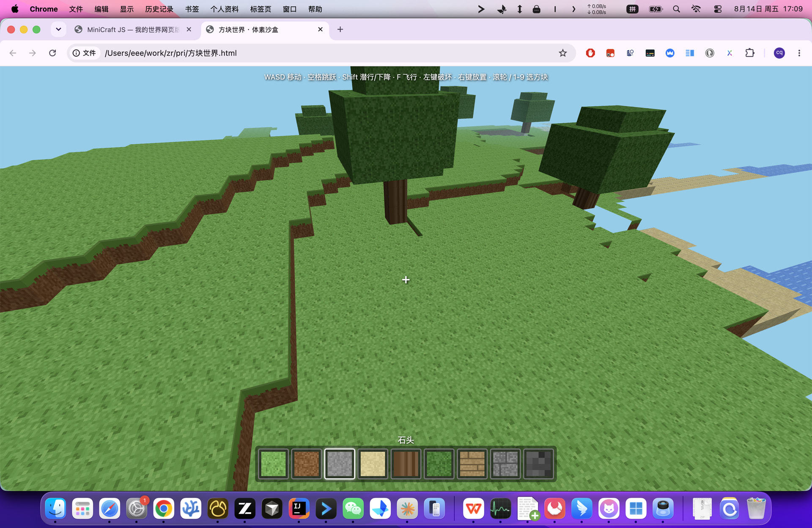Open a new browser tab
This screenshot has width=812, height=528.
(340, 29)
